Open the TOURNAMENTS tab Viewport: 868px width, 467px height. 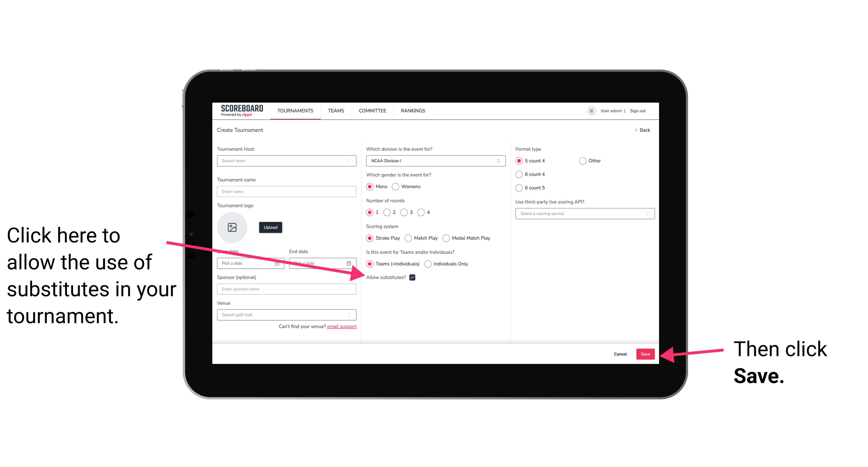coord(295,110)
